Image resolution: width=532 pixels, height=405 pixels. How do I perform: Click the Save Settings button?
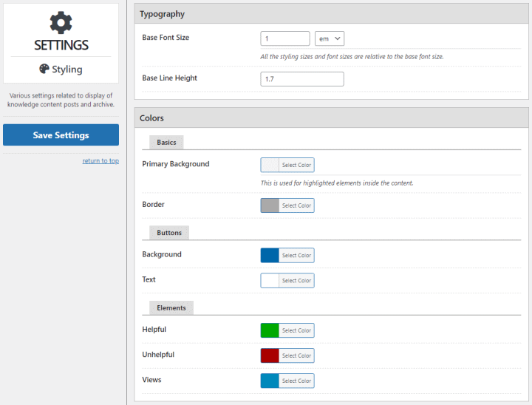pos(61,135)
